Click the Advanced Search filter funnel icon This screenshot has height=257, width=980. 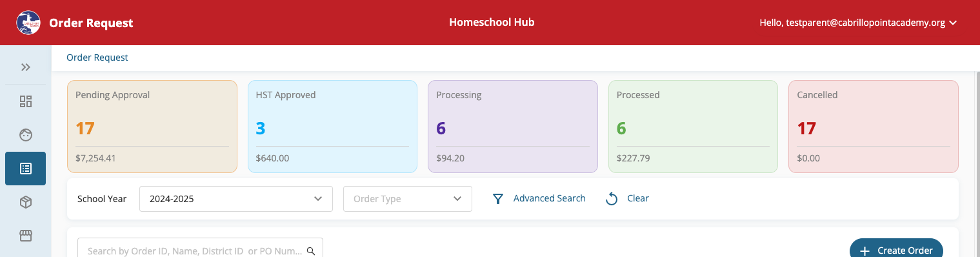497,199
